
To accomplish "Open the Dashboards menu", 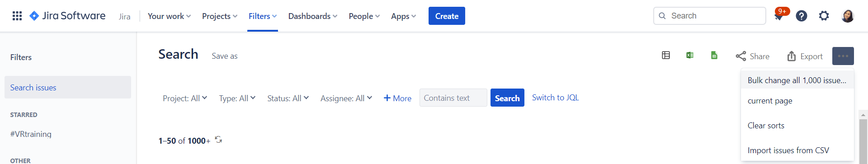I will (x=313, y=16).
